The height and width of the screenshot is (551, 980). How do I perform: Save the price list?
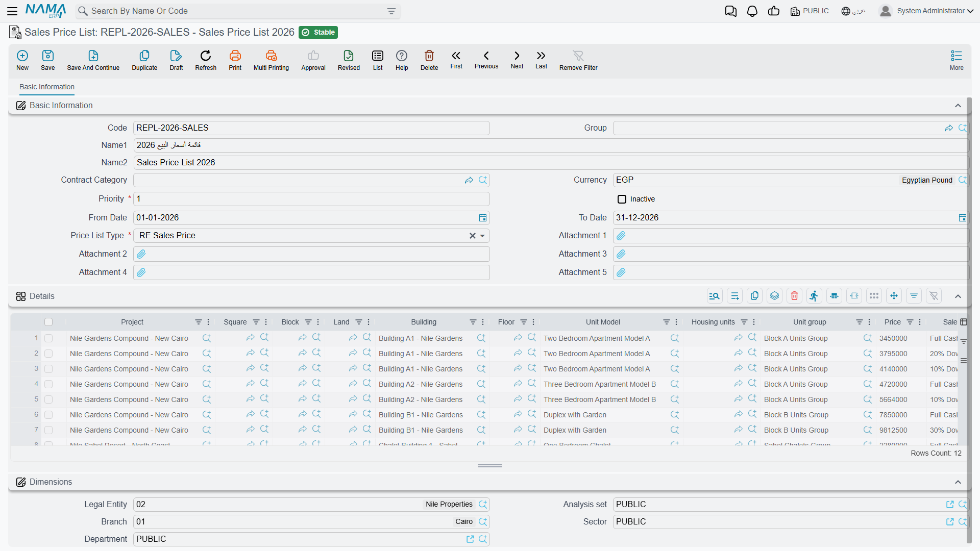coord(48,60)
